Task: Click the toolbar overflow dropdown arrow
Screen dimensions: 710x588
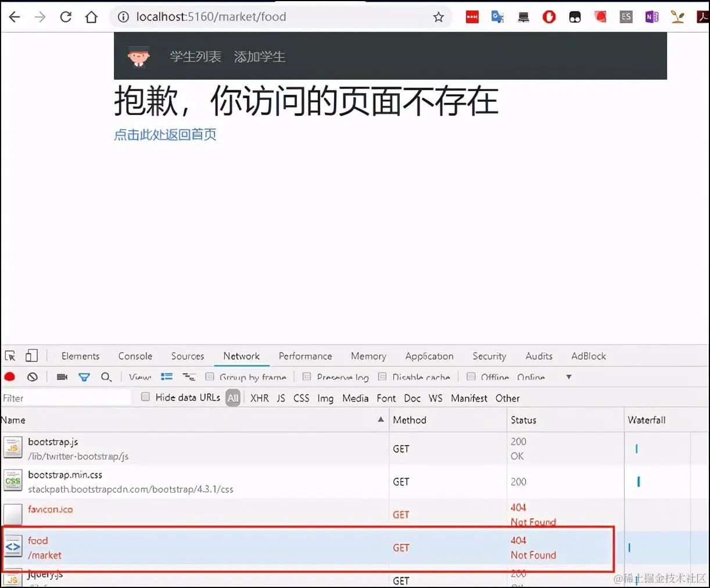Action: pyautogui.click(x=568, y=377)
